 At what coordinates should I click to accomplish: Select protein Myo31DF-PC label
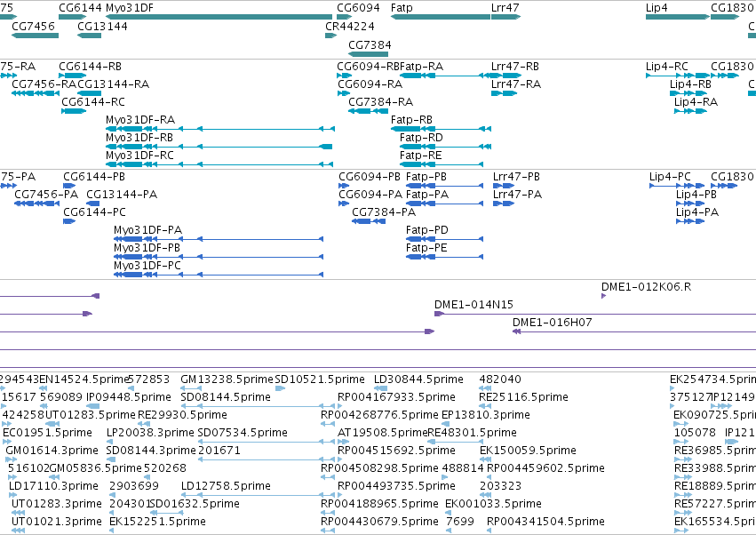click(147, 266)
